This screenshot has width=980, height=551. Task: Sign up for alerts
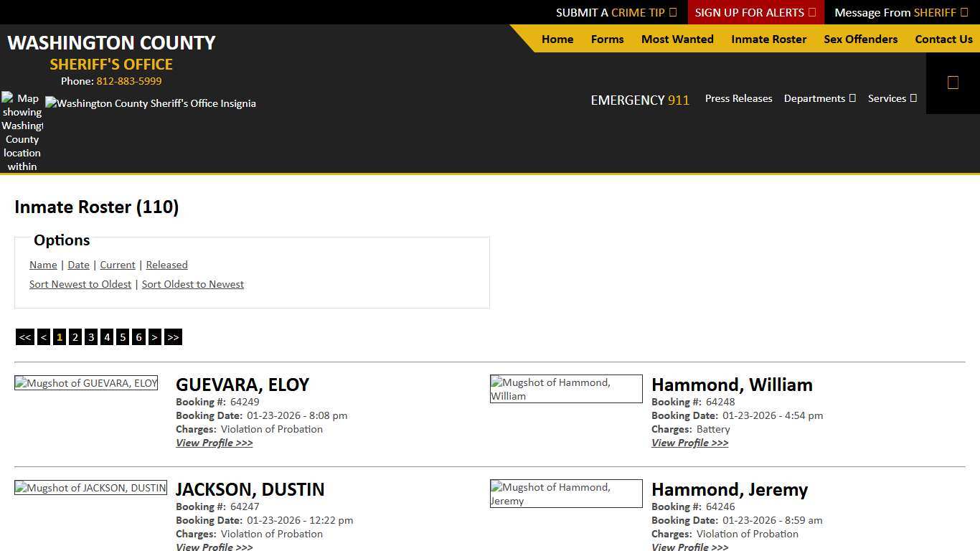[x=750, y=12]
